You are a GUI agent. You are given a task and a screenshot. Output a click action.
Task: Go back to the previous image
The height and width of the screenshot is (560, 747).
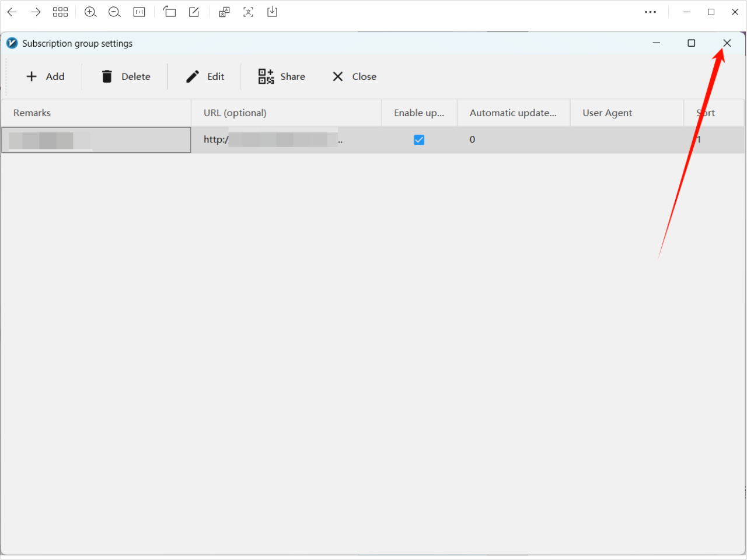[12, 12]
